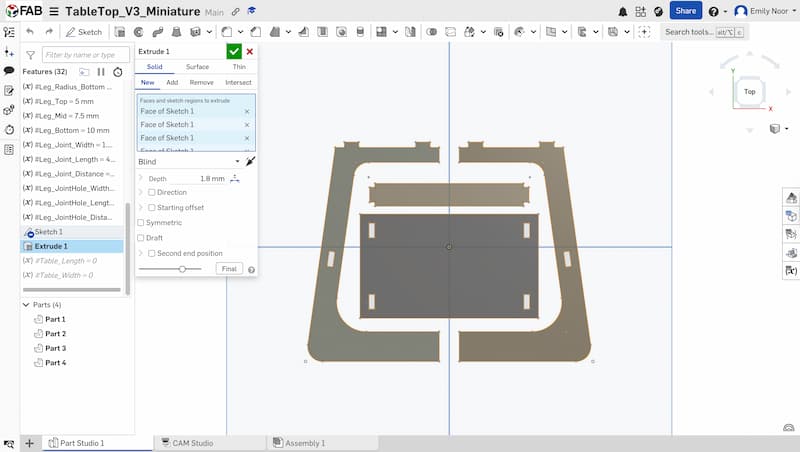Screen dimensions: 800x452
Task: Click the flip opposite direction arrow icon
Action: coord(250,161)
